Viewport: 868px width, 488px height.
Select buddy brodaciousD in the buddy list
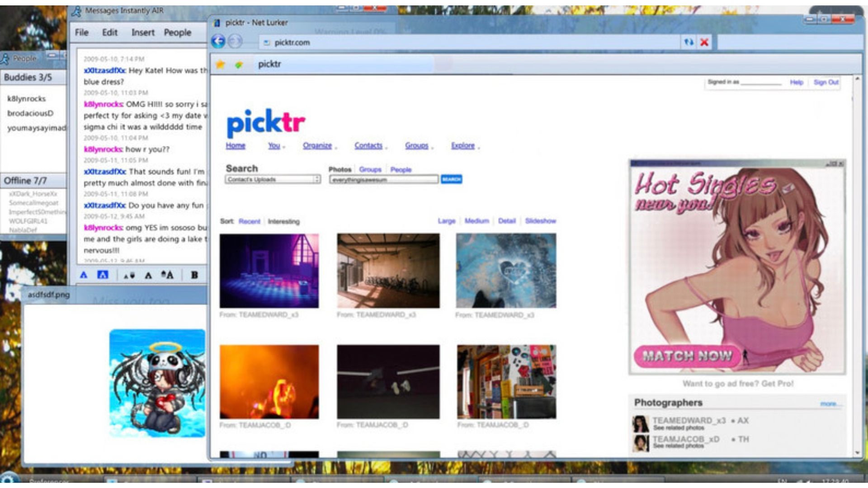pos(30,113)
